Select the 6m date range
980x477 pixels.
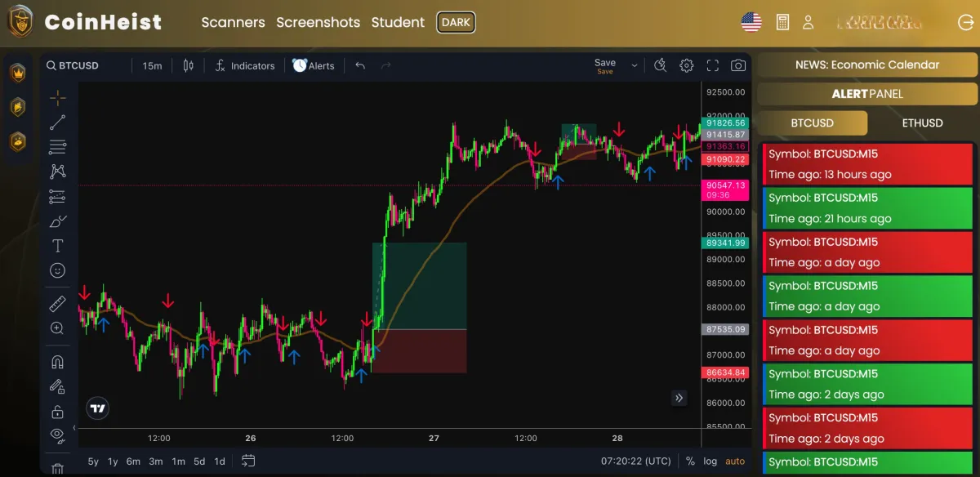pyautogui.click(x=133, y=461)
